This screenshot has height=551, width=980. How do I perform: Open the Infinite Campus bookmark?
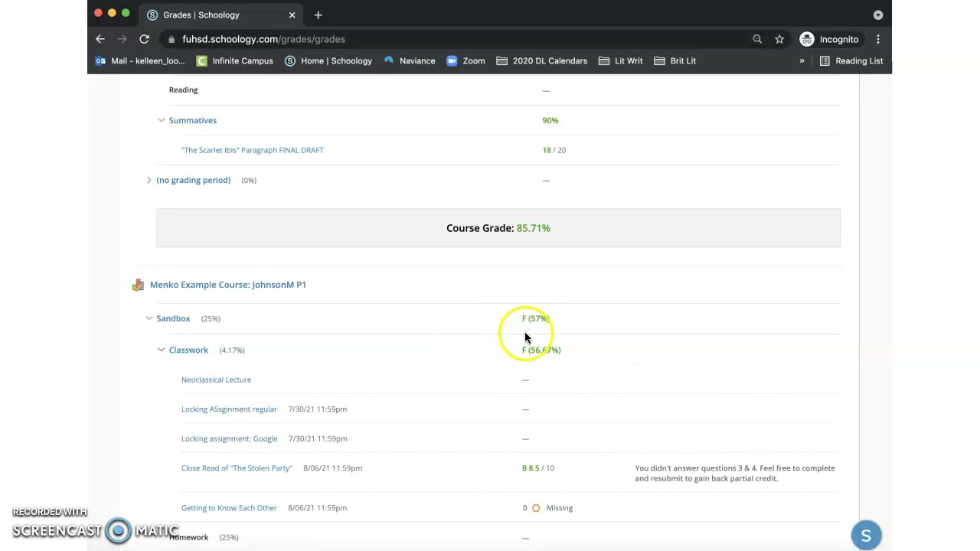point(234,60)
